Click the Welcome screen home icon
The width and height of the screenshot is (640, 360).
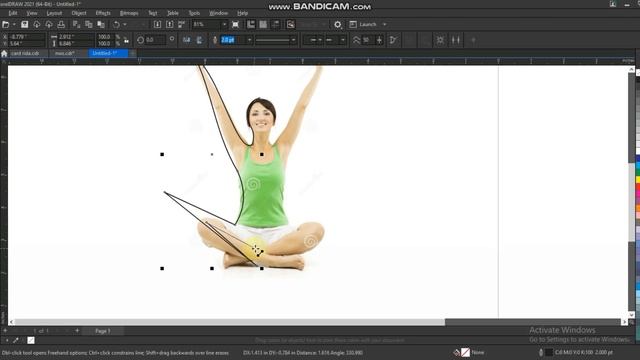(x=4, y=53)
